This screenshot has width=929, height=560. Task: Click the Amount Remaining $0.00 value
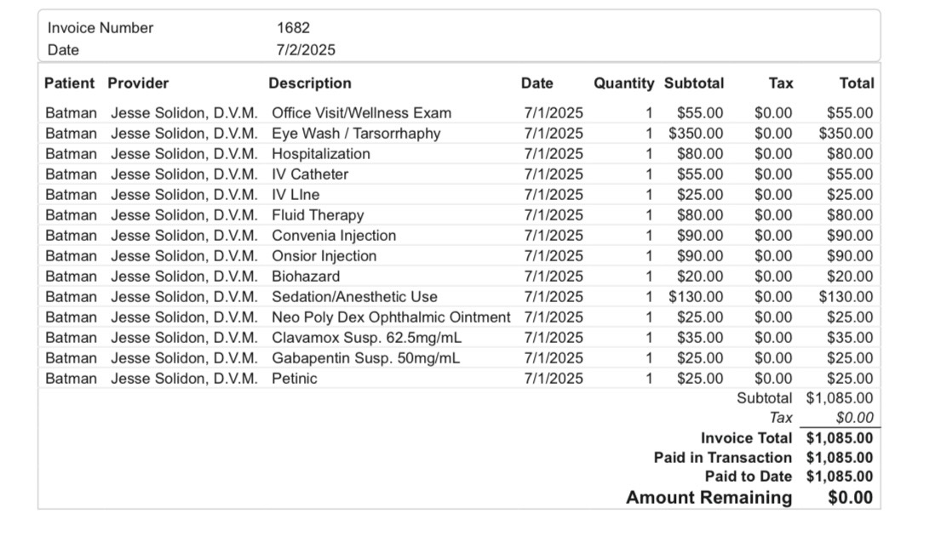click(850, 498)
